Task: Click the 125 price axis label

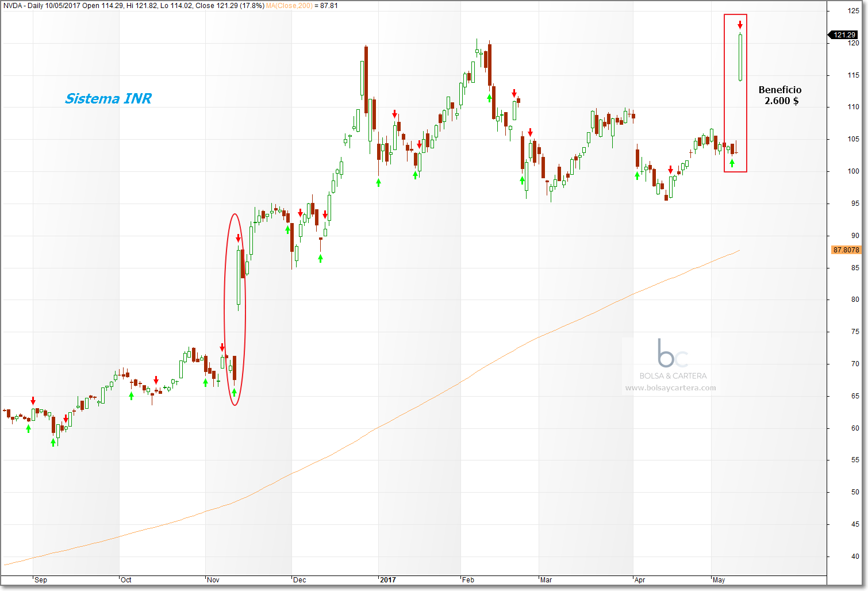Action: point(853,11)
